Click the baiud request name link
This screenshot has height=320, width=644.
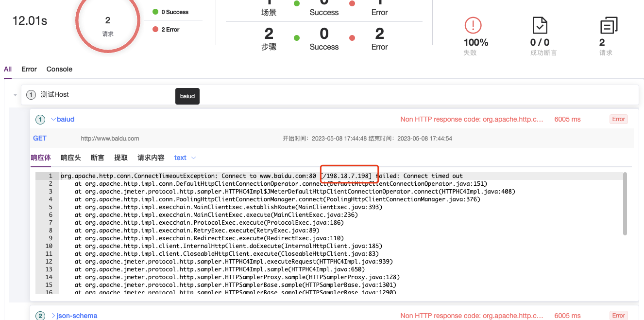click(x=66, y=119)
